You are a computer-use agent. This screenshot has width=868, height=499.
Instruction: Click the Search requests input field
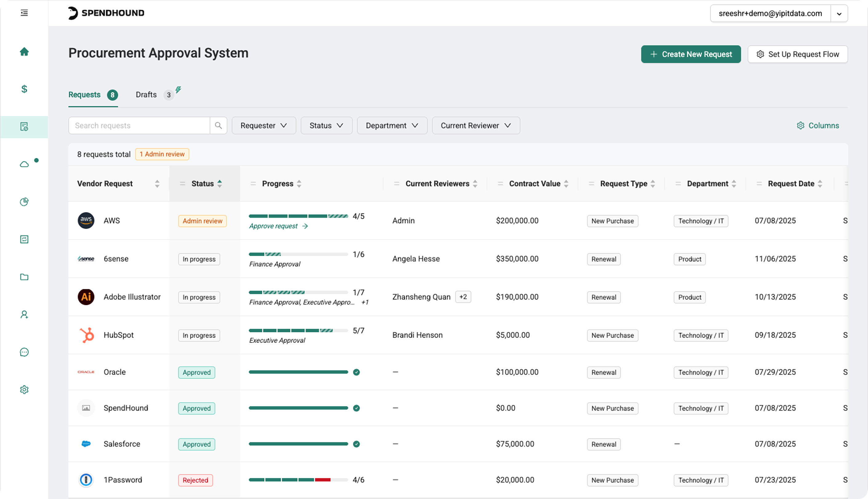pos(139,125)
